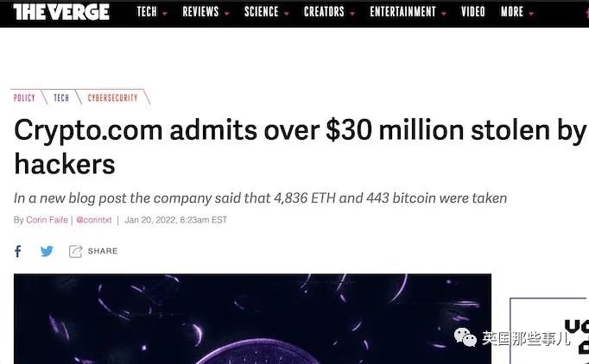The image size is (589, 364).
Task: Expand the Science dropdown arrow
Action: (287, 14)
